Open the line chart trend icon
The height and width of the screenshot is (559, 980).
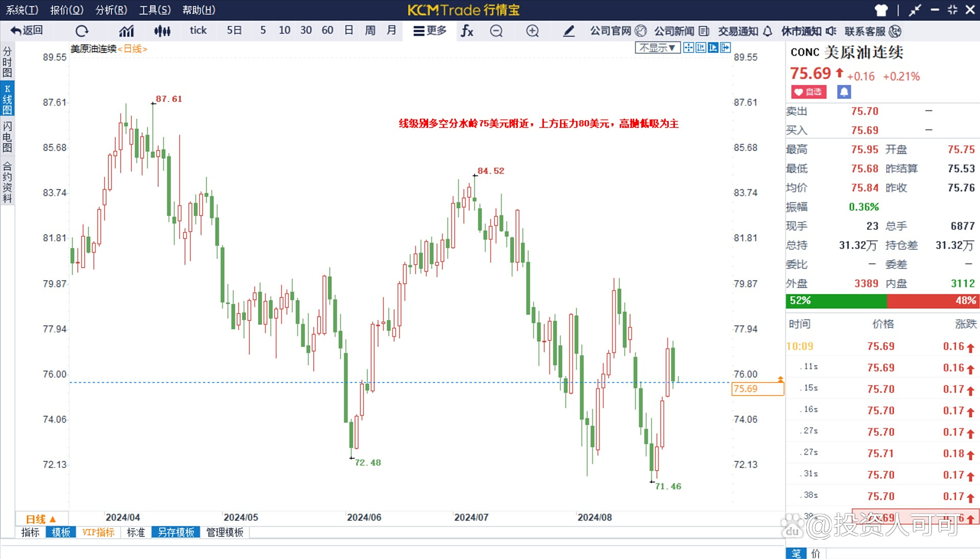click(x=126, y=31)
